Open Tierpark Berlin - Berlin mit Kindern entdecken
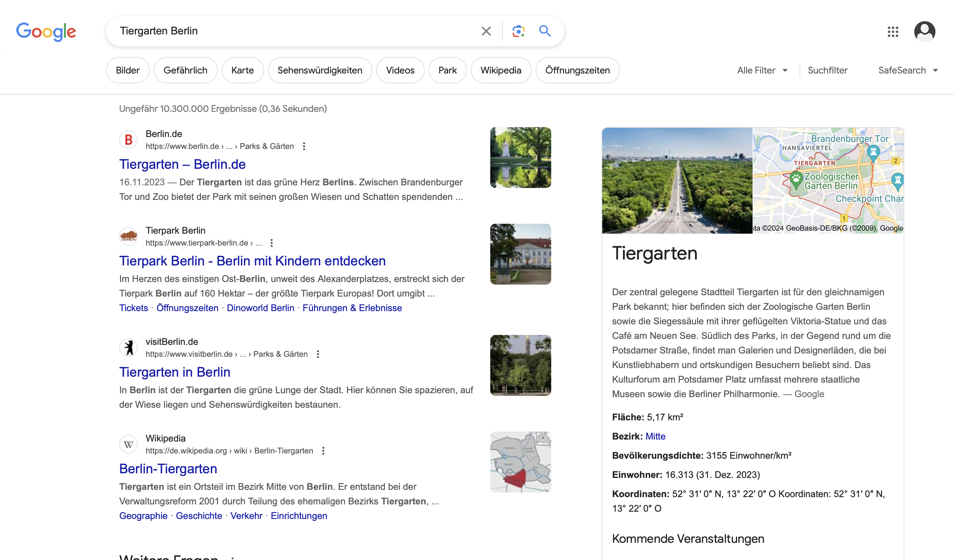The image size is (954, 560). pos(252,261)
